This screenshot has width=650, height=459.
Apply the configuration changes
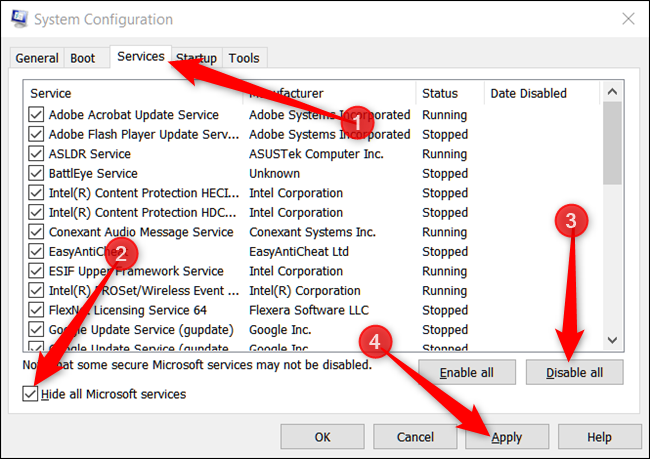507,437
